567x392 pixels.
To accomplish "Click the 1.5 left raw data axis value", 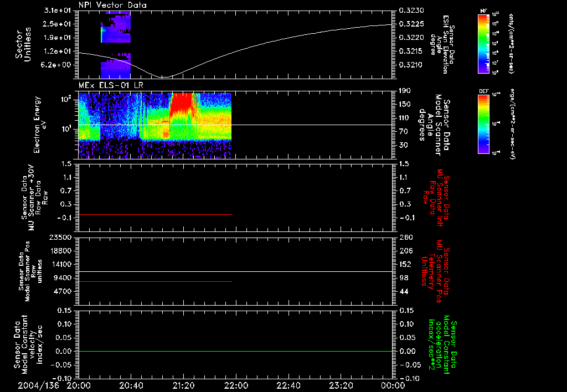I will tap(66, 164).
